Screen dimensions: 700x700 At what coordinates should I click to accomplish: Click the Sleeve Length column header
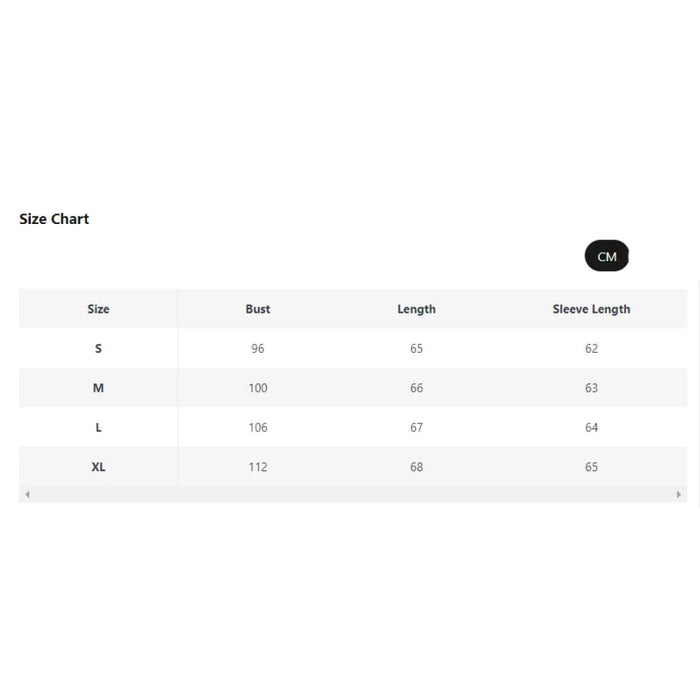coord(591,309)
